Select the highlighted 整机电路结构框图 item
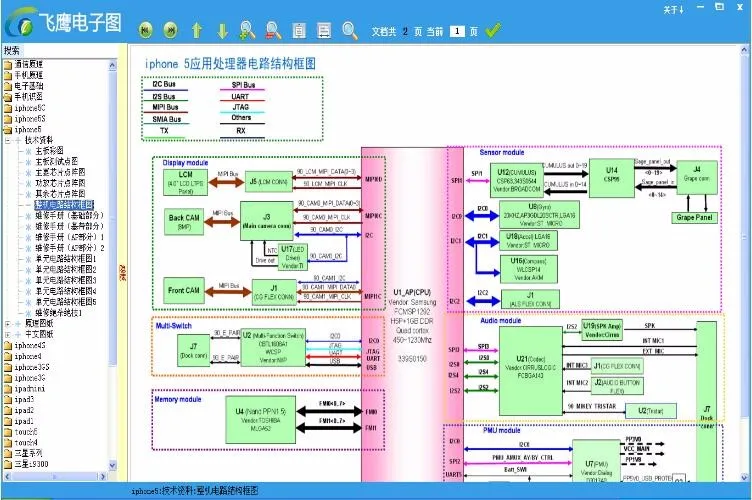The height and width of the screenshot is (500, 752). [64, 205]
